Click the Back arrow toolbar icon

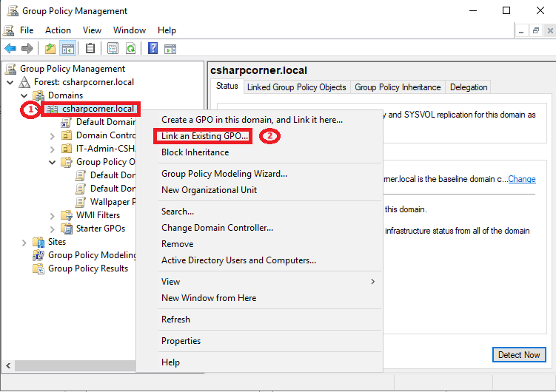tap(10, 48)
